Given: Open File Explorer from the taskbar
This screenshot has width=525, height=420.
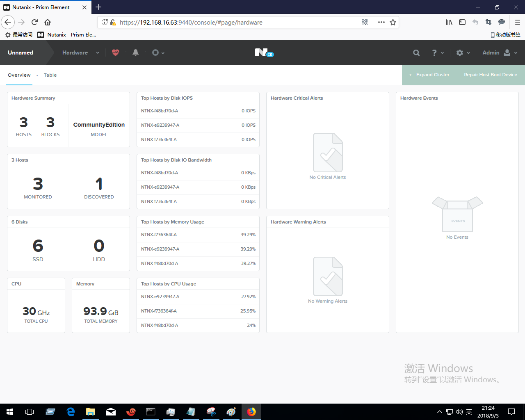Looking at the screenshot, I should click(x=91, y=412).
